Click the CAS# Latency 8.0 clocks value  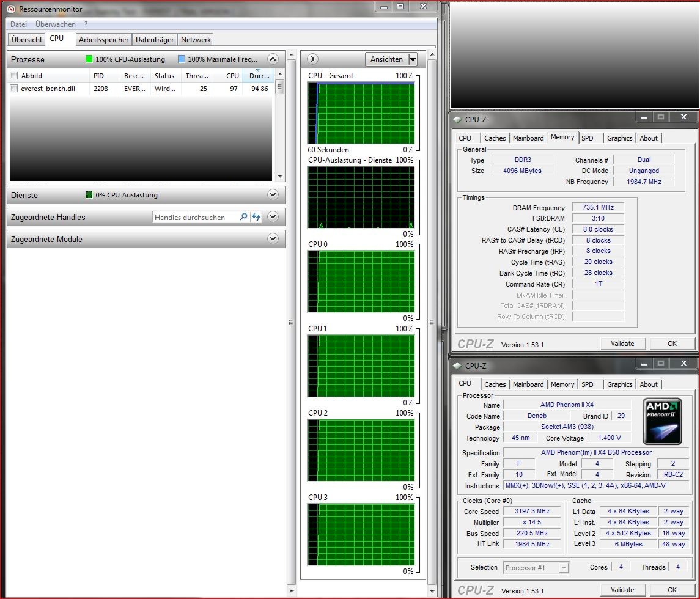coord(598,229)
